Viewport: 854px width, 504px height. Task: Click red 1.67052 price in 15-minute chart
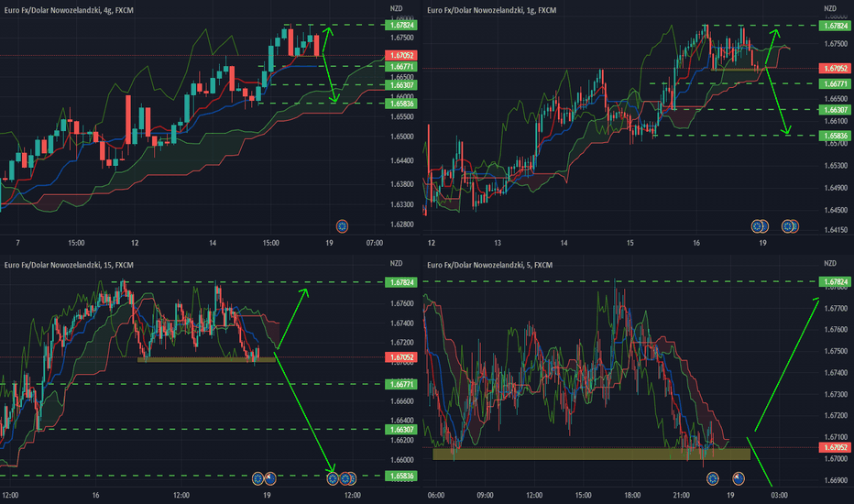click(x=401, y=357)
